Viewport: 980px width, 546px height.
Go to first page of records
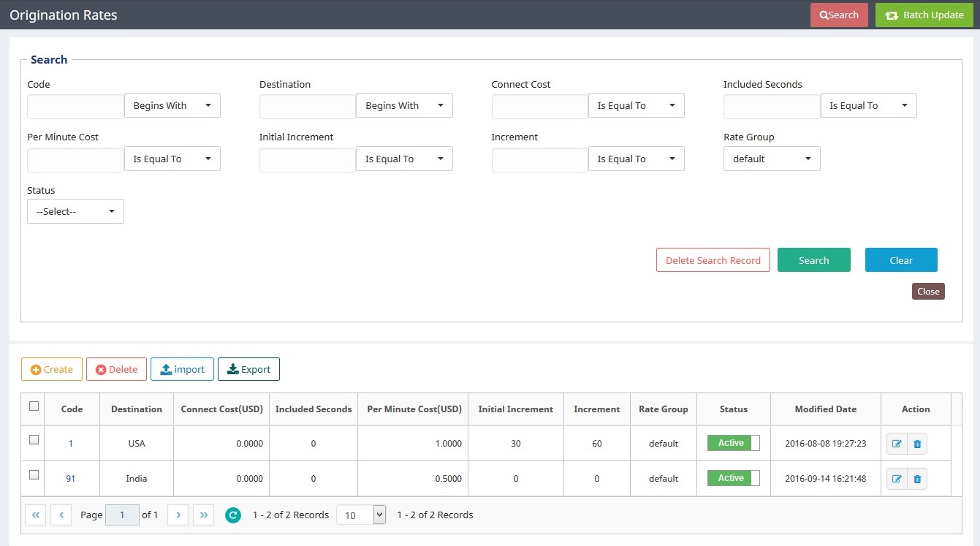tap(35, 515)
